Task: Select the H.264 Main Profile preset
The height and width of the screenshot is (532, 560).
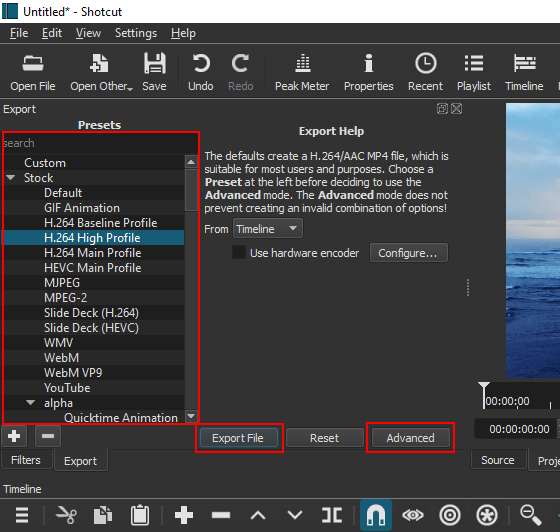Action: [92, 253]
